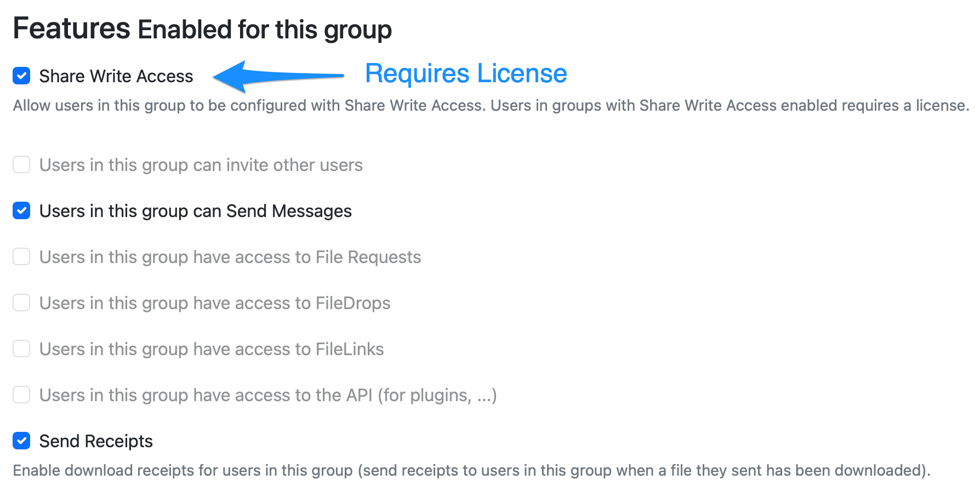Uncheck Users in this group can Send Messages
980x502 pixels.
pos(21,210)
